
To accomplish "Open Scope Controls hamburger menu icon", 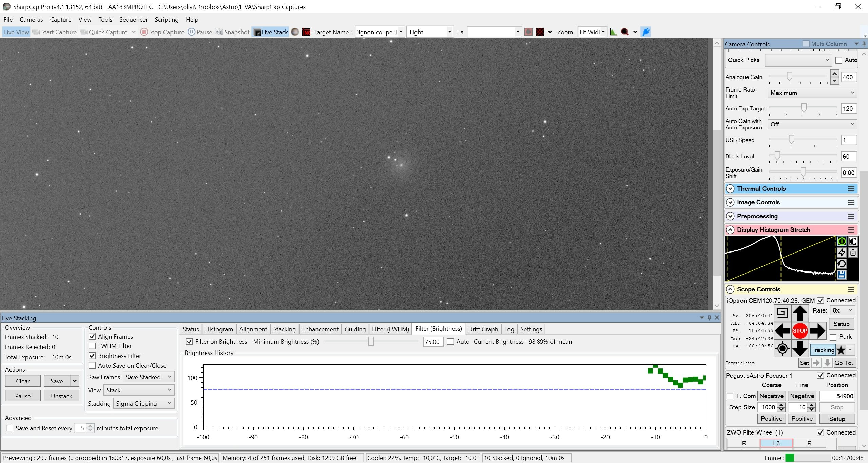I will tap(851, 289).
